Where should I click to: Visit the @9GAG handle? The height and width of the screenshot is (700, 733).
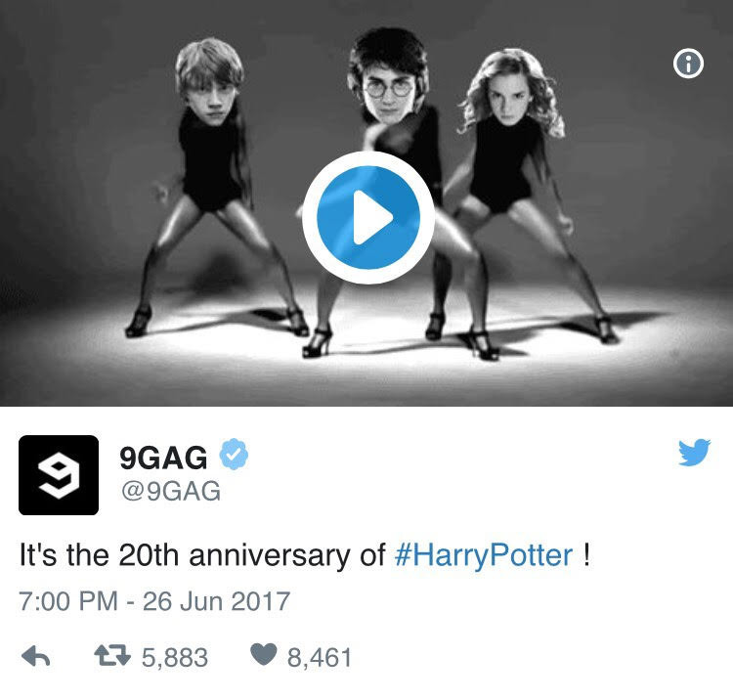(171, 491)
